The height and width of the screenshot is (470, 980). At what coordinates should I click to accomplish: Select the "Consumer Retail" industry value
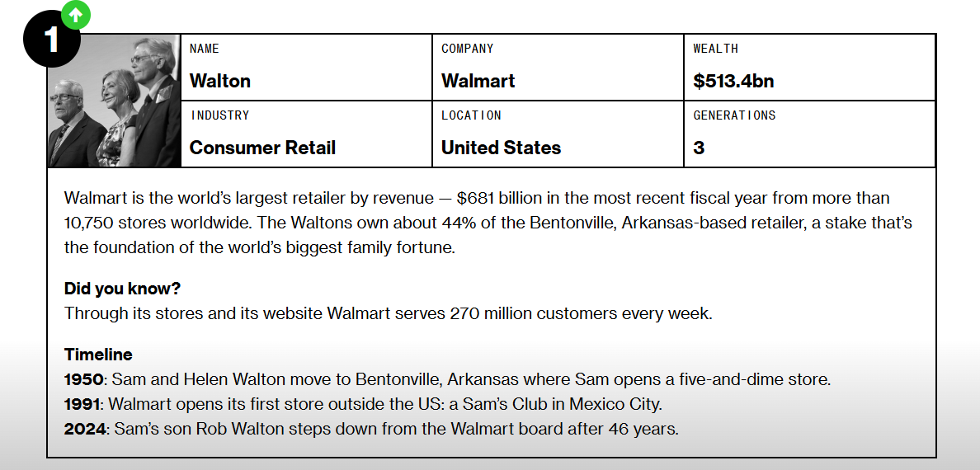262,148
